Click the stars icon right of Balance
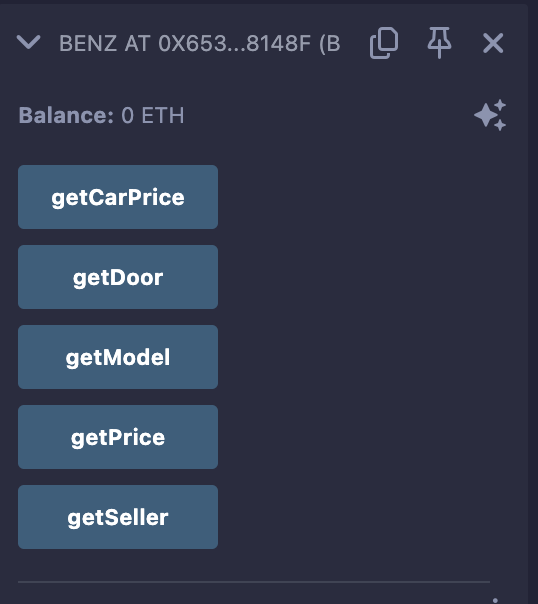This screenshot has width=538, height=604. pyautogui.click(x=490, y=115)
